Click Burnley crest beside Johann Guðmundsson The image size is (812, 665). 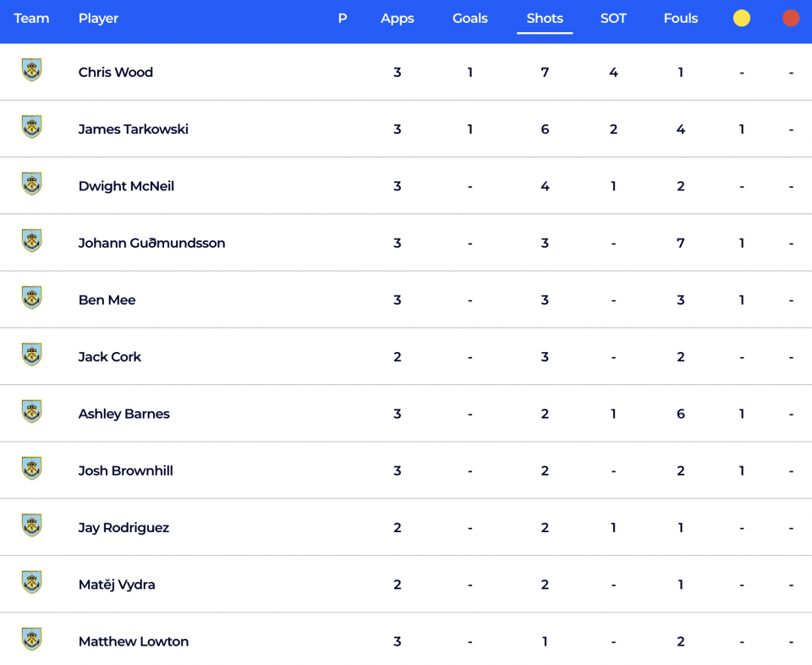tap(31, 241)
